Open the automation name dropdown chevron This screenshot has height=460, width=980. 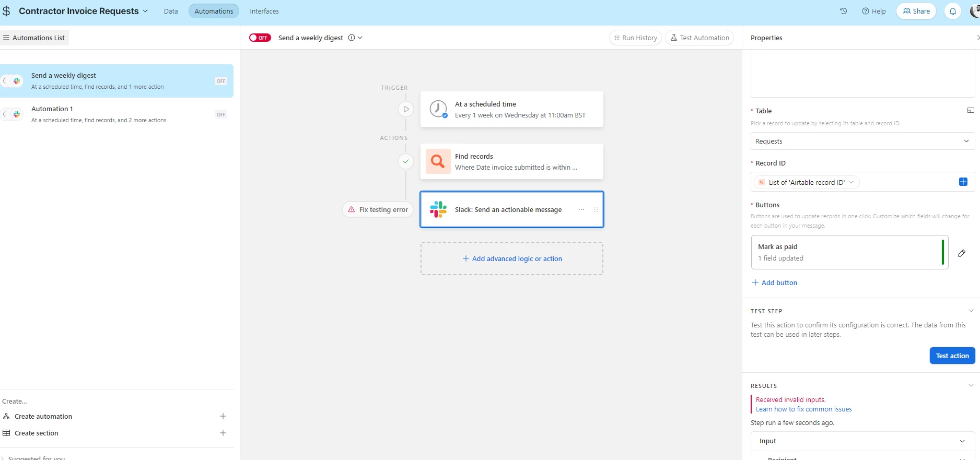(x=360, y=38)
